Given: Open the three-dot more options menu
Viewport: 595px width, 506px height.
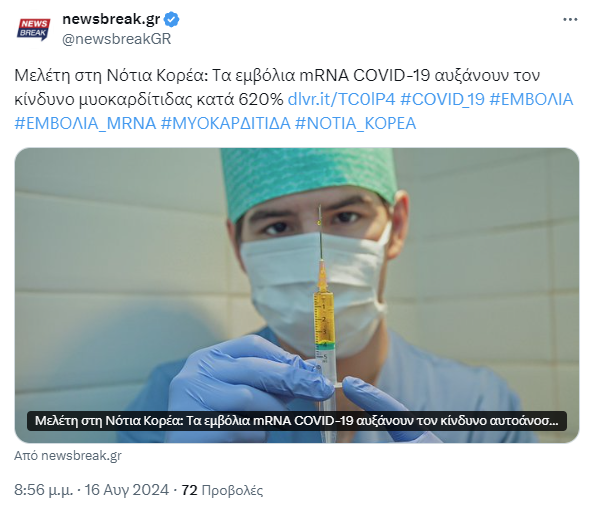Looking at the screenshot, I should [570, 19].
